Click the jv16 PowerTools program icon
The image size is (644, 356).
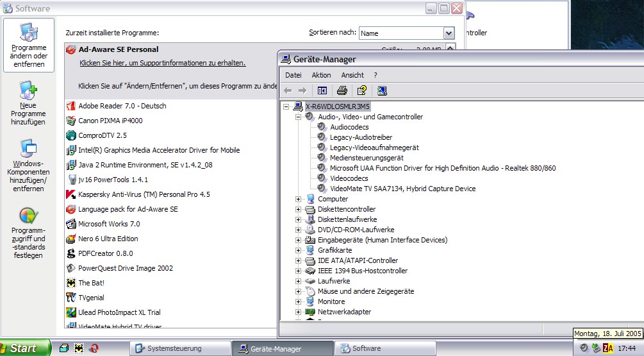point(72,180)
